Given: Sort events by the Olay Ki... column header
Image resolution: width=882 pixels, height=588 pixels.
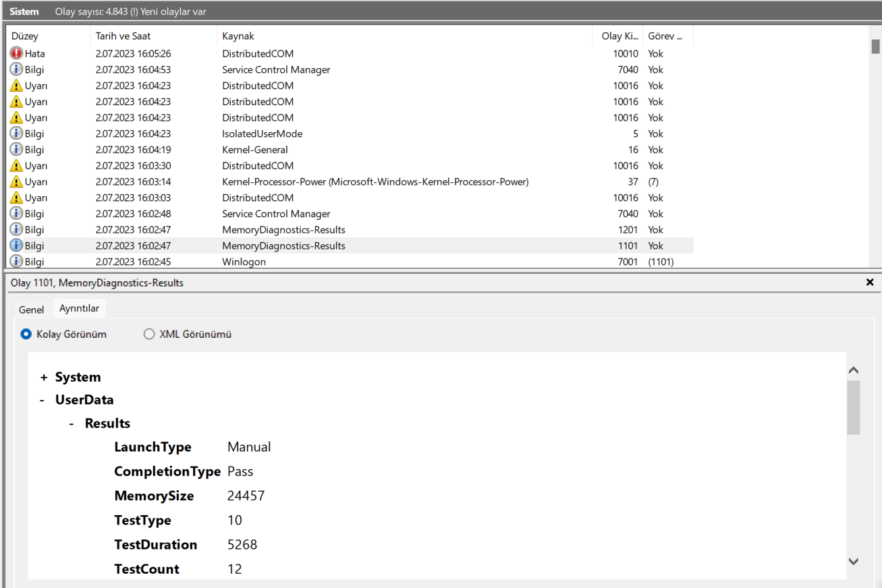Looking at the screenshot, I should point(620,36).
